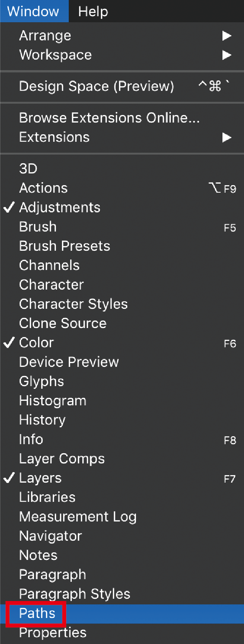The width and height of the screenshot is (244, 644).
Task: Open the Channels panel
Action: 49,265
